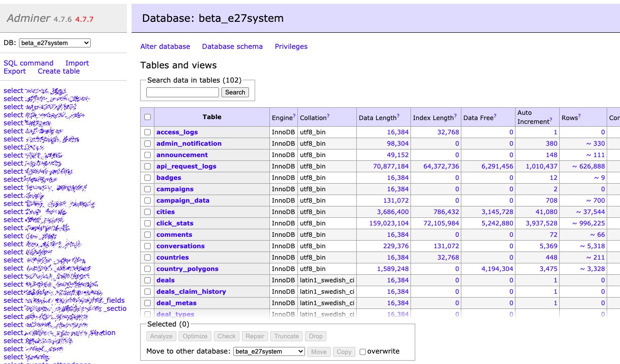Go to Database schema
This screenshot has height=364, width=620.
click(x=232, y=47)
